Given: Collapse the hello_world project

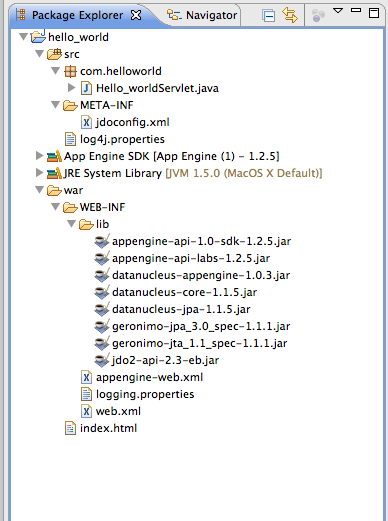Looking at the screenshot, I should click(x=23, y=36).
